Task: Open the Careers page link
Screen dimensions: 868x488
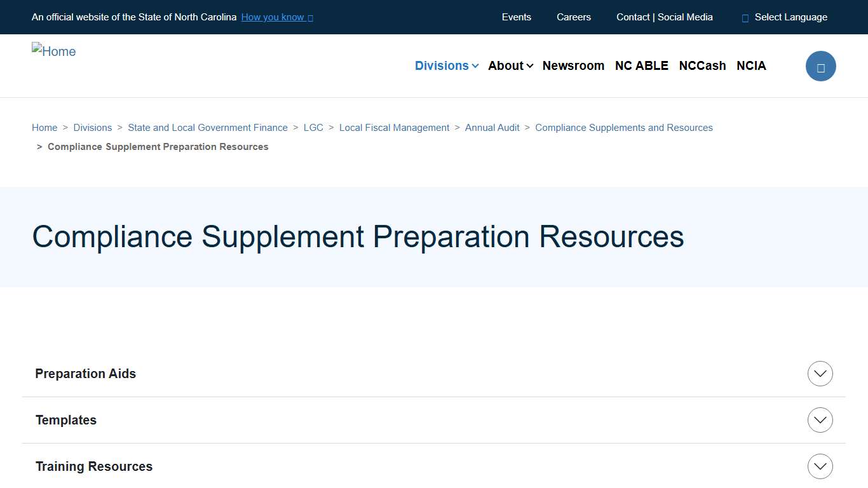Action: click(573, 17)
